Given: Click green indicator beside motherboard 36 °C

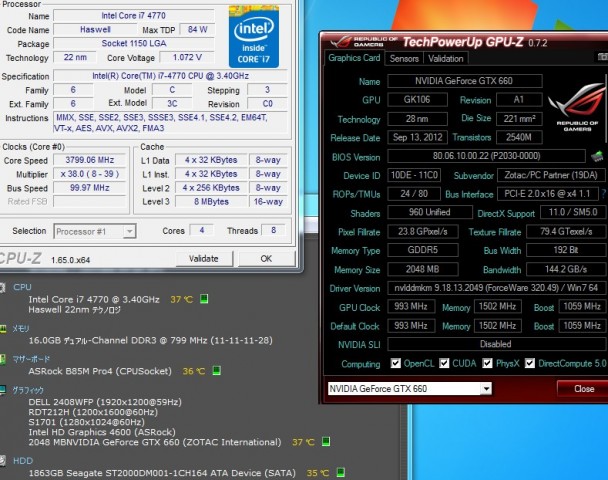Looking at the screenshot, I should coord(217,371).
